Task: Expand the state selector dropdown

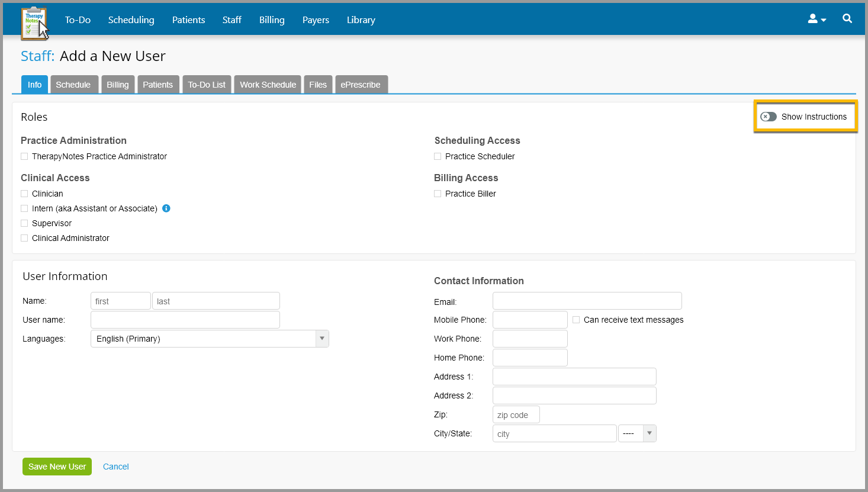Action: tap(649, 433)
